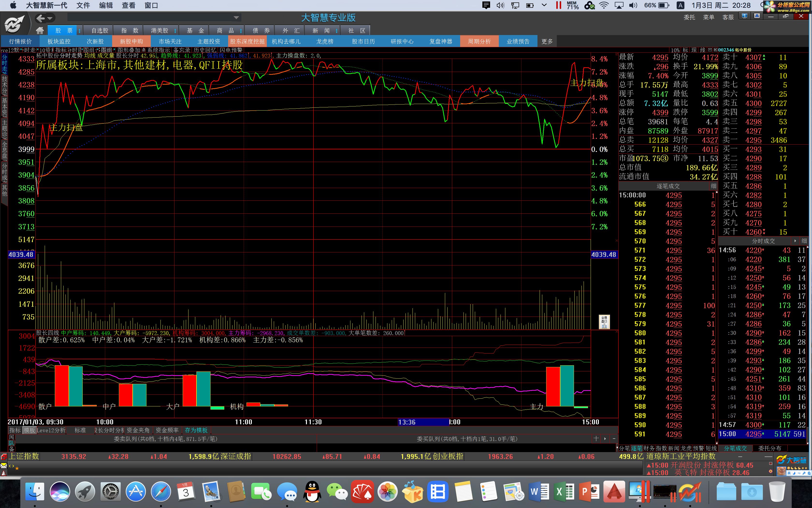This screenshot has width=812, height=508.
Task: Open the 全息盘口 icon on volume chart
Action: click(x=604, y=321)
